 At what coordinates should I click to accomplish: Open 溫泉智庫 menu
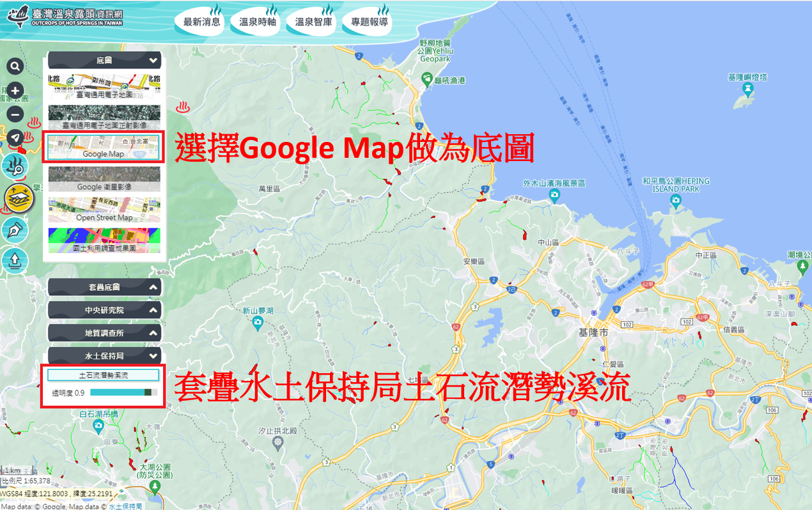pos(313,22)
